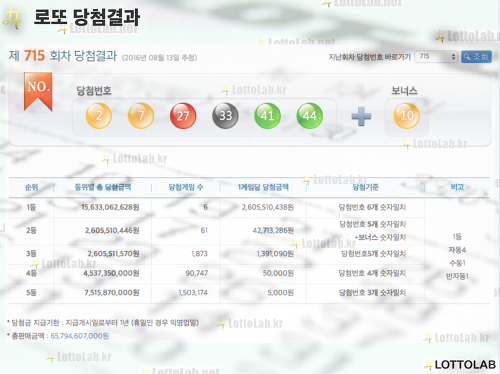Image resolution: width=500 pixels, height=374 pixels.
Task: Click the 보너스 label
Action: point(404,91)
